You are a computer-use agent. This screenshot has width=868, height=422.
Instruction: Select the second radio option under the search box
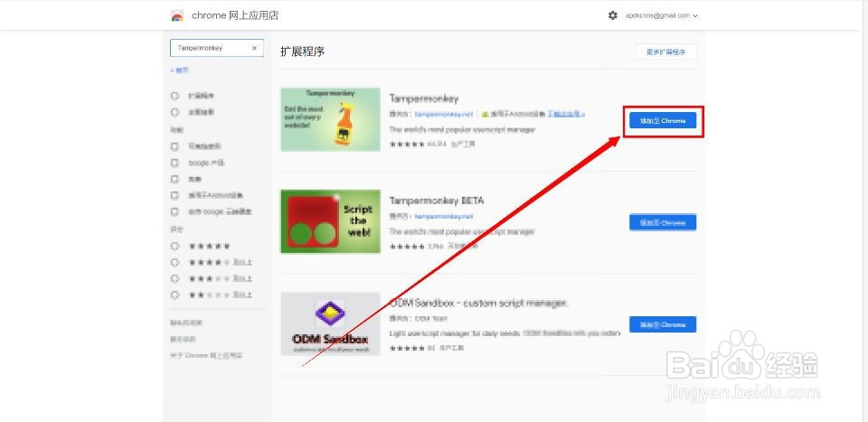pos(175,112)
